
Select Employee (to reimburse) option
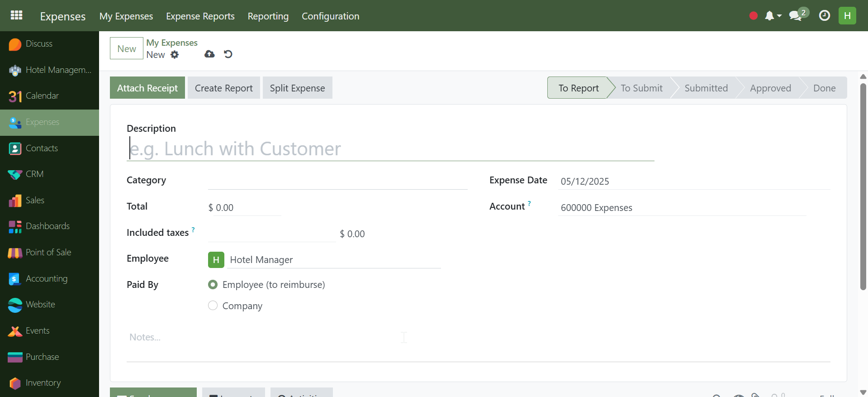(213, 285)
